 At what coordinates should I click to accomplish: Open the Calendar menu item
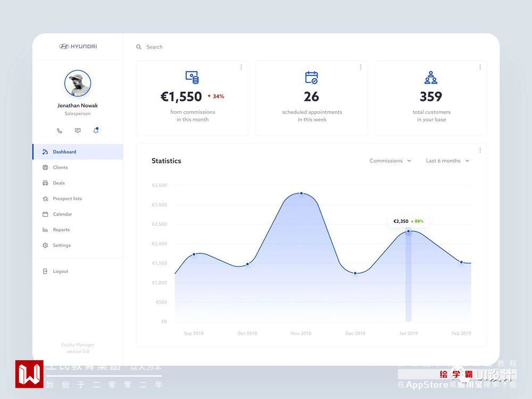(x=78, y=214)
